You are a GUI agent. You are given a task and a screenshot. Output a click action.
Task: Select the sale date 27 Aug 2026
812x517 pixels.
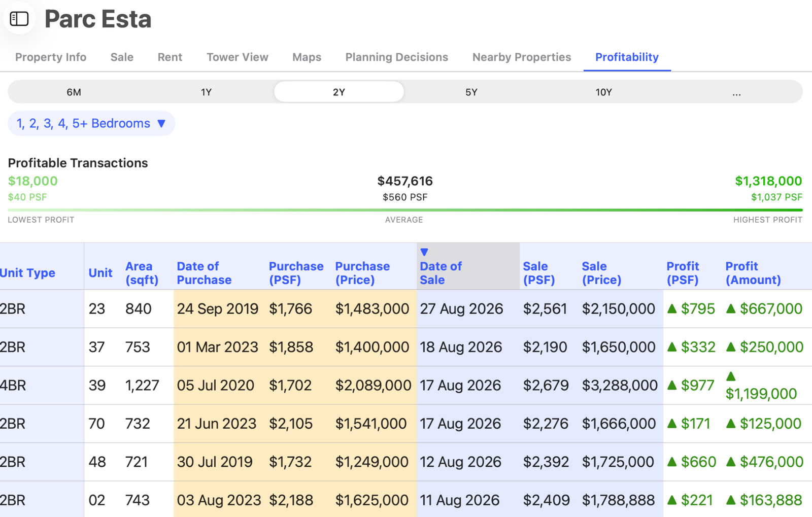(461, 309)
